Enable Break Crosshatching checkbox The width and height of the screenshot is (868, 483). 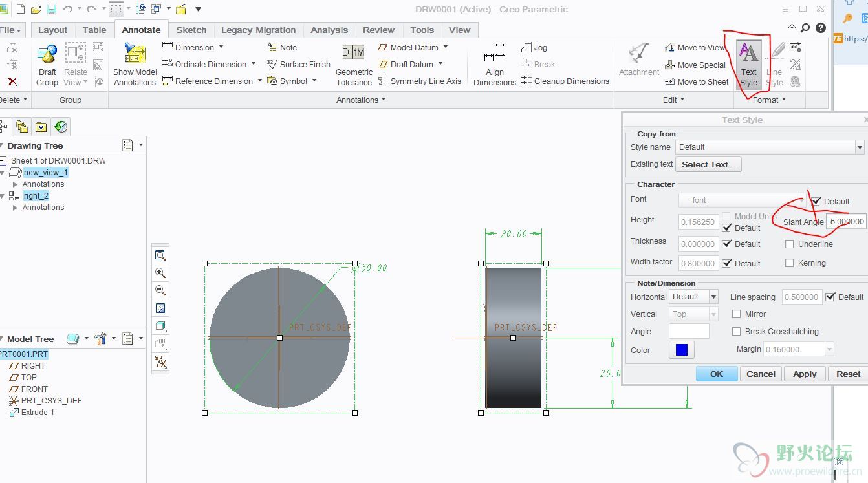point(736,331)
